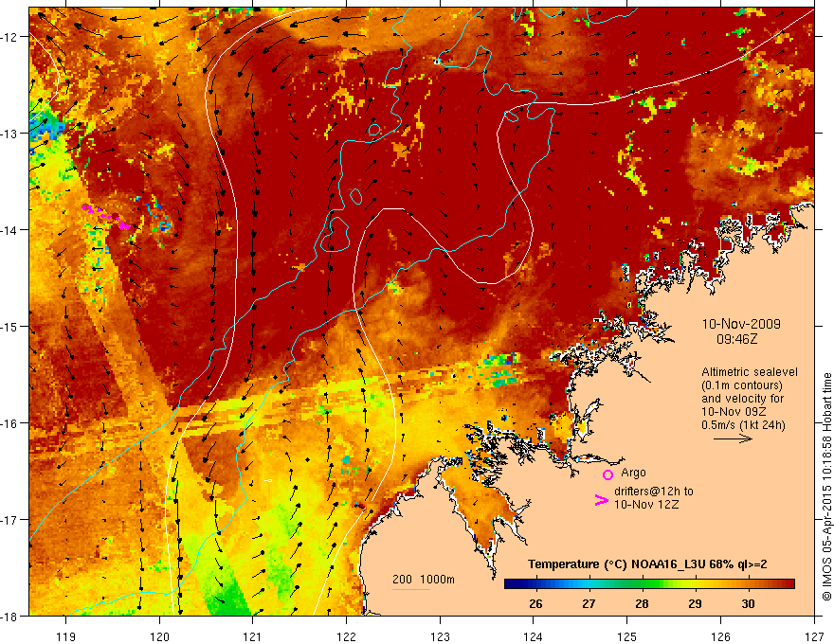
Task: Click longitude axis label '122'
Action: coord(346,636)
